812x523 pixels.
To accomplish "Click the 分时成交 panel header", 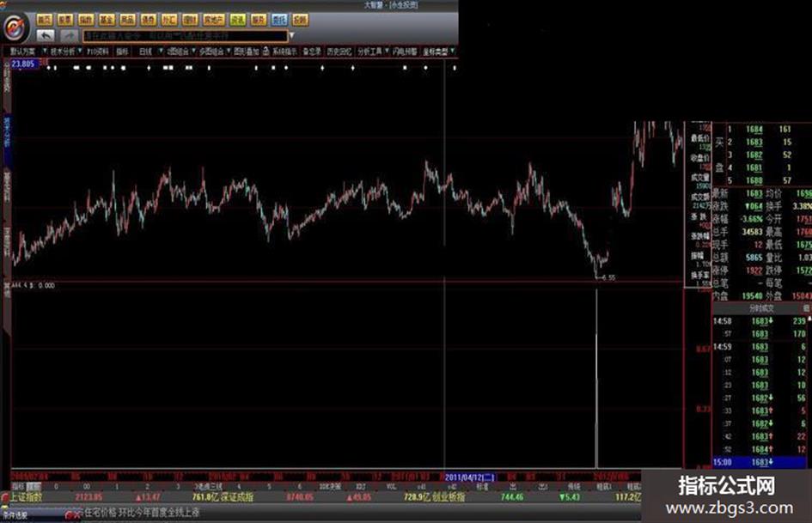I will coord(761,308).
